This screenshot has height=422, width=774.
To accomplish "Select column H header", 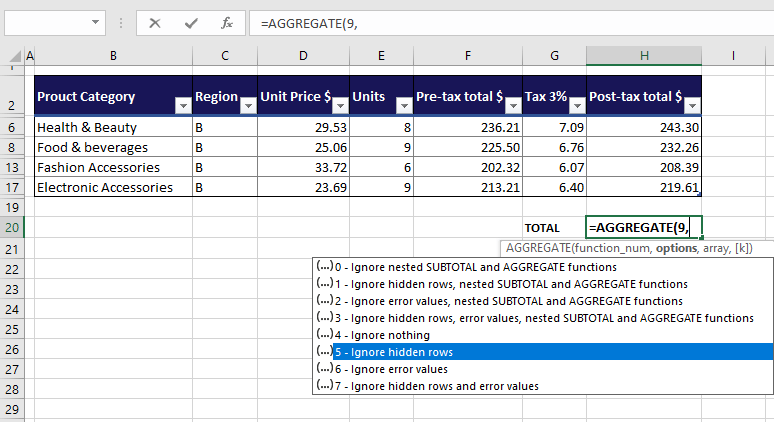I will pos(644,56).
